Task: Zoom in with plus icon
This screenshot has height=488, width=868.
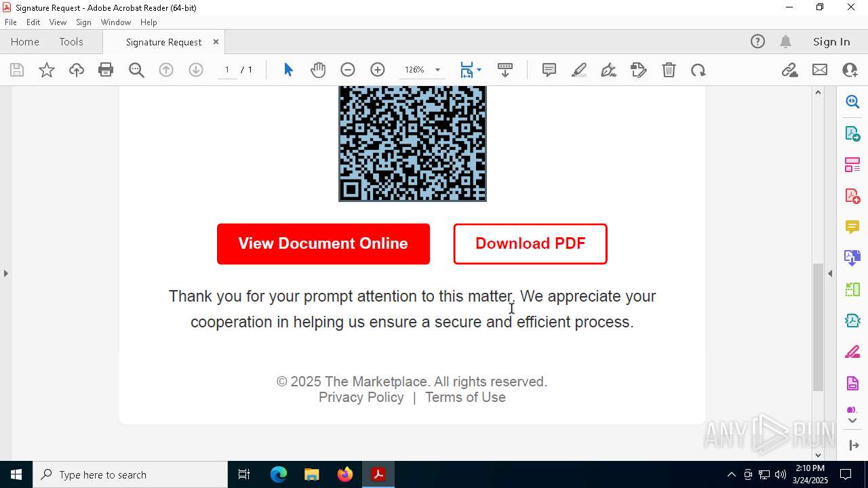Action: point(378,70)
